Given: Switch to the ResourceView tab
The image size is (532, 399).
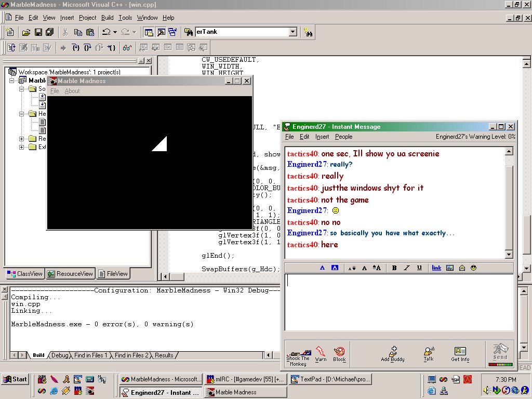Looking at the screenshot, I should coord(70,274).
